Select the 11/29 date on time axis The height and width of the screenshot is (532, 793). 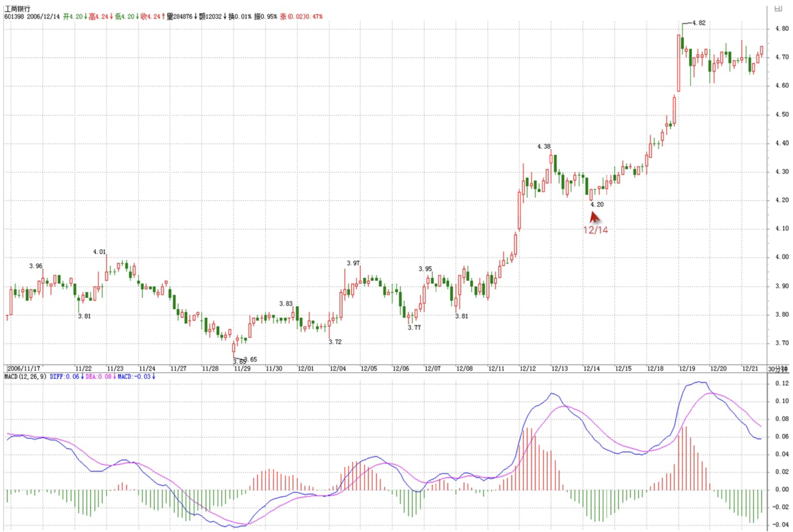[242, 369]
